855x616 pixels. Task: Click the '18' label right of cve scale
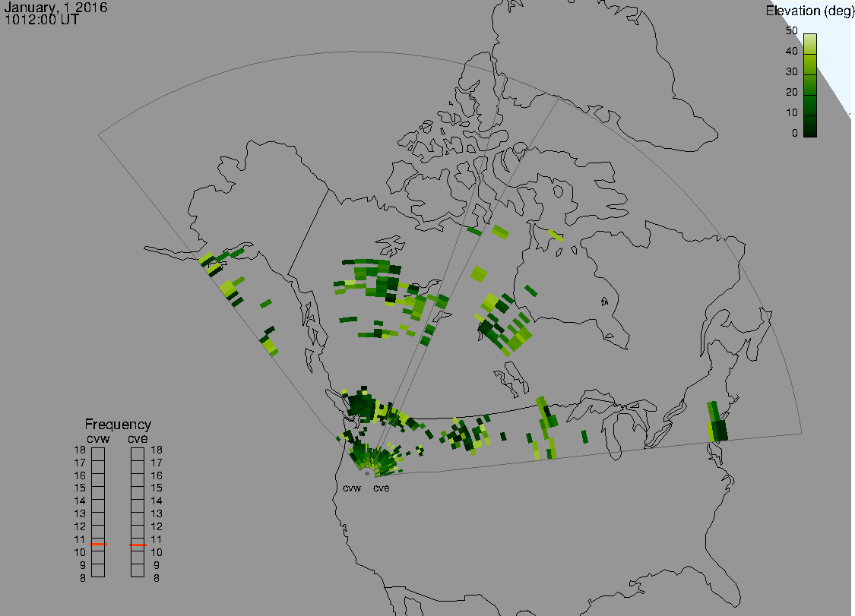click(157, 450)
